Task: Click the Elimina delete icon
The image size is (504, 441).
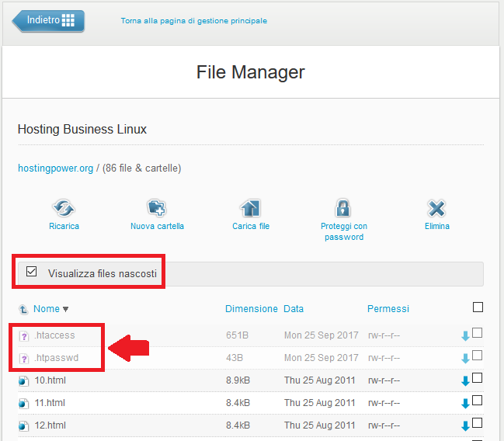Action: (436, 208)
